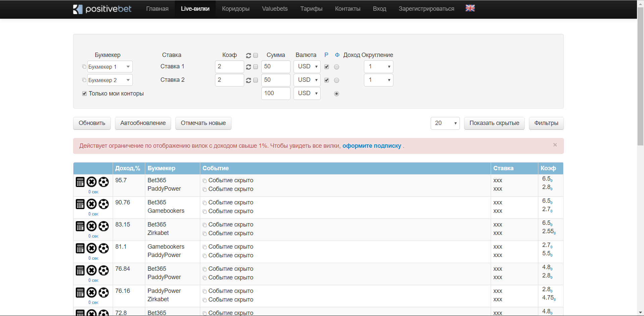
Task: Open USD currency dropdown for Ставка 2
Action: pos(307,80)
